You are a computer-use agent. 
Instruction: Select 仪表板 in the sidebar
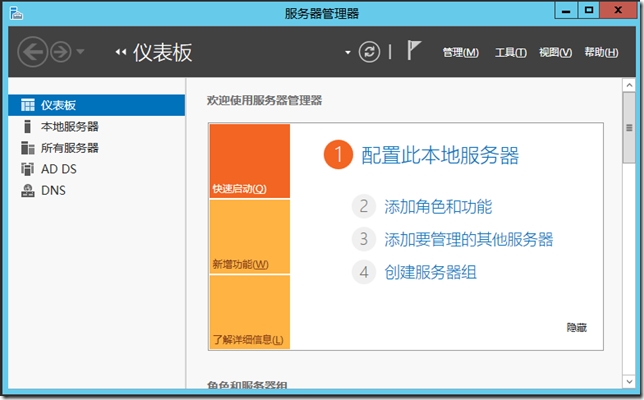(x=97, y=105)
